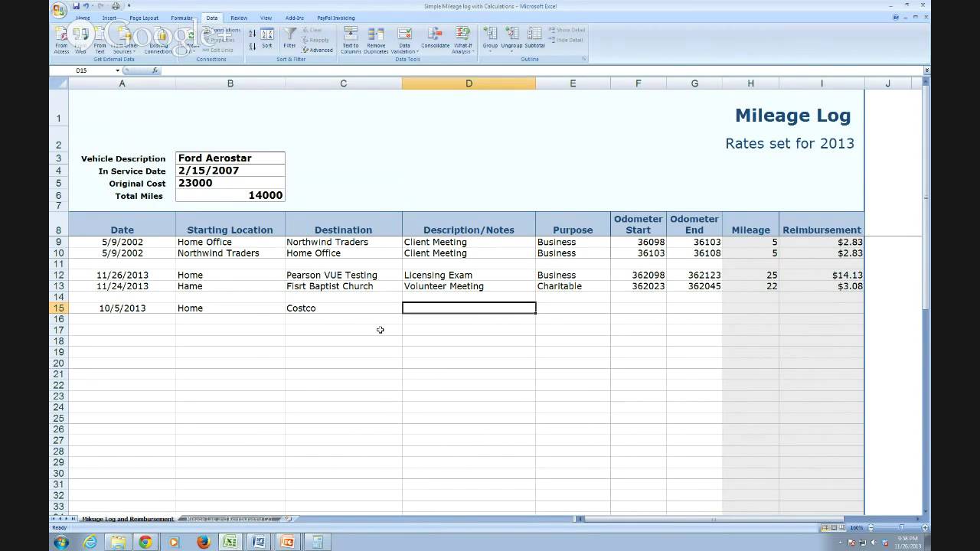Switch to Page Layout view
The width and height of the screenshot is (980, 551).
[833, 528]
